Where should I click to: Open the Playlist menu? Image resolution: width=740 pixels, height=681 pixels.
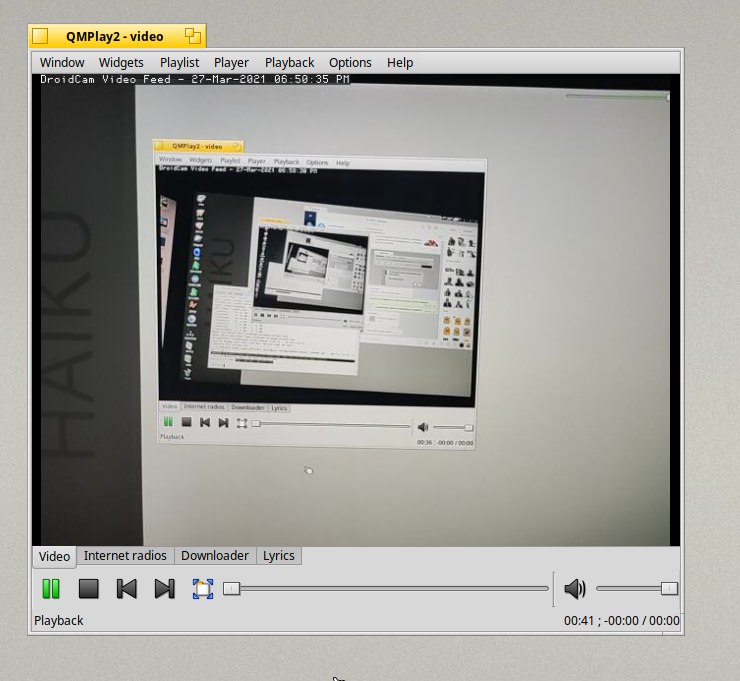click(x=179, y=62)
